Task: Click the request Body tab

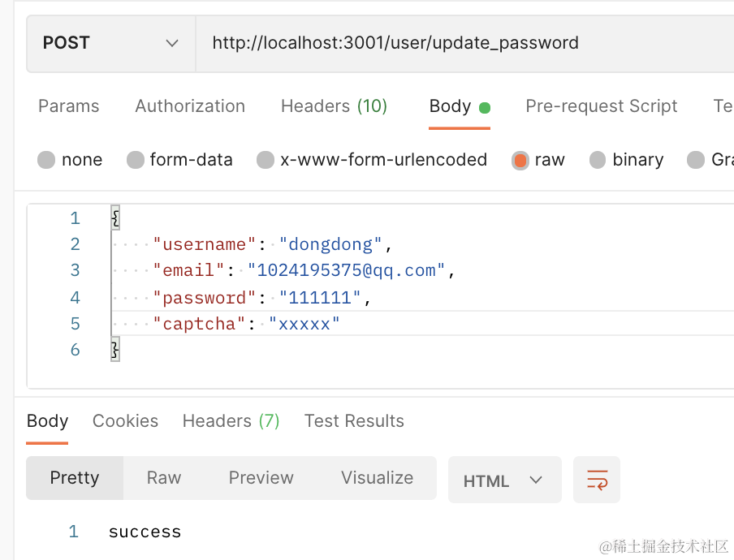Action: pyautogui.click(x=451, y=106)
